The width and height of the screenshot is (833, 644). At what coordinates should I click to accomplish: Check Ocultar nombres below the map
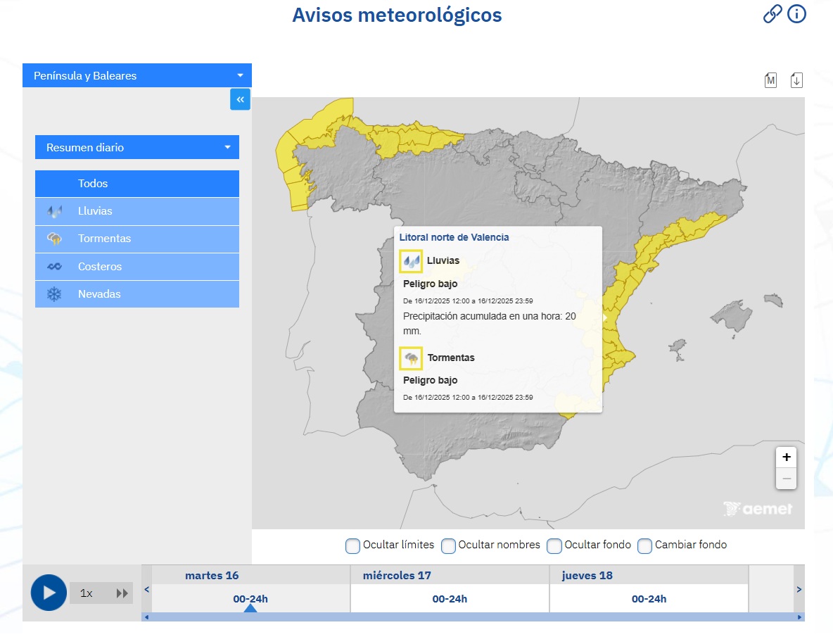(x=448, y=545)
